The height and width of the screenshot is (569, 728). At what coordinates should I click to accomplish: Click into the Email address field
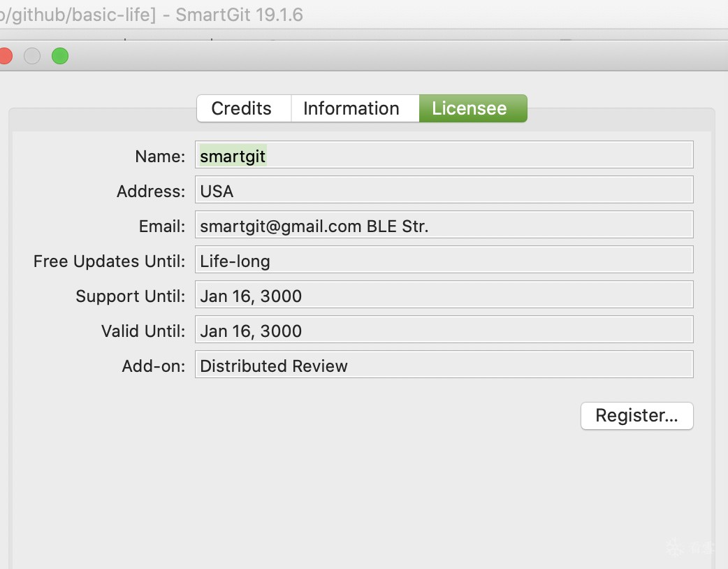[x=444, y=225]
